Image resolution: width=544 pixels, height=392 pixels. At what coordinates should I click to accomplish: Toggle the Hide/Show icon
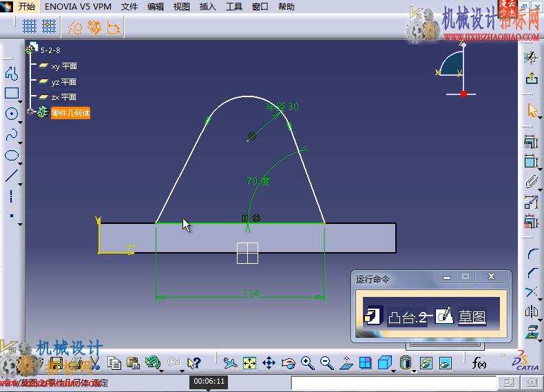click(x=426, y=363)
